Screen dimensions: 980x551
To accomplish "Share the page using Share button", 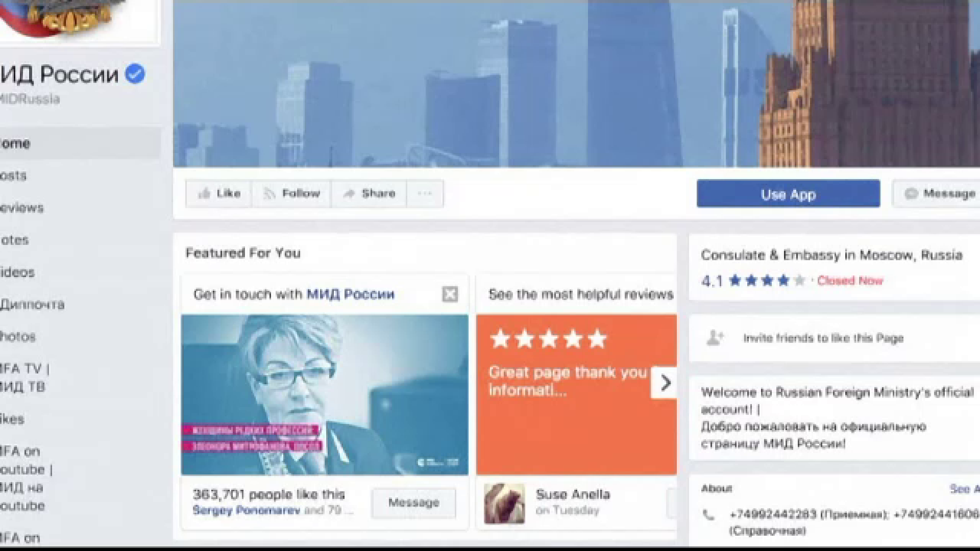I will pos(369,193).
